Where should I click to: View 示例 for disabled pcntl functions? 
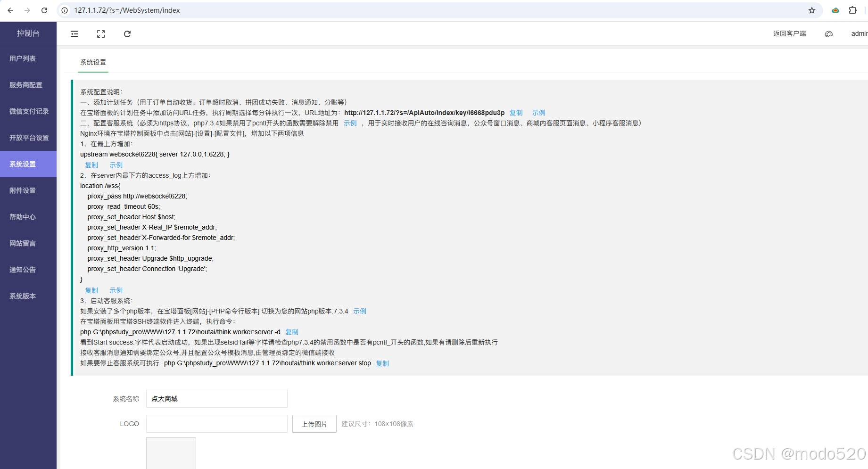(350, 123)
